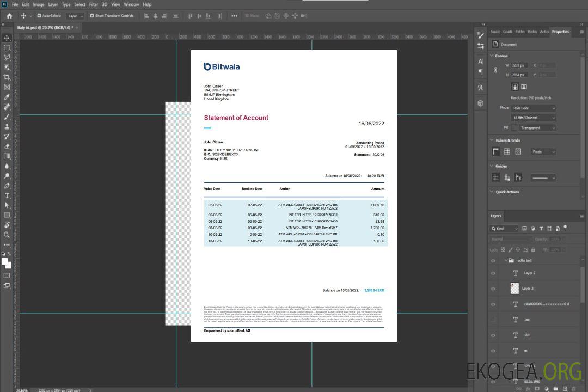This screenshot has height=392, width=588.
Task: Select the Horizontal Type tool
Action: point(7,195)
